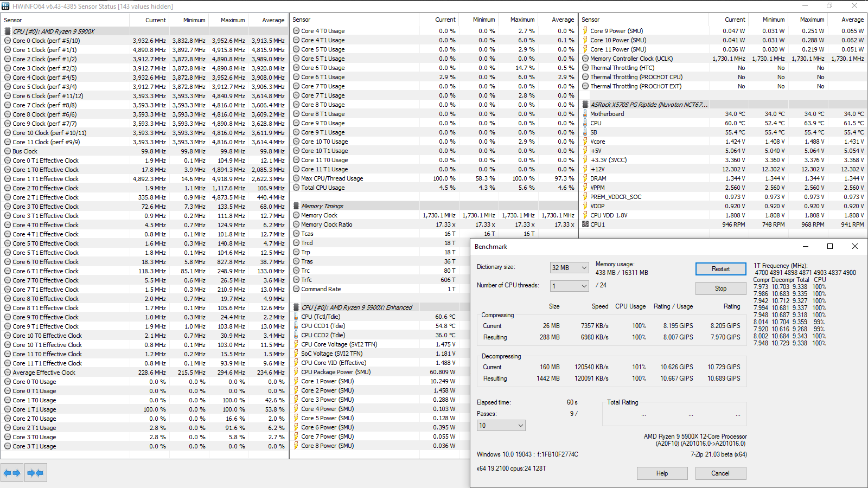Viewport: 868px width, 488px height.
Task: Click lightning icon beside SoC Voltage (SVI2 TFN)
Action: coord(296,354)
